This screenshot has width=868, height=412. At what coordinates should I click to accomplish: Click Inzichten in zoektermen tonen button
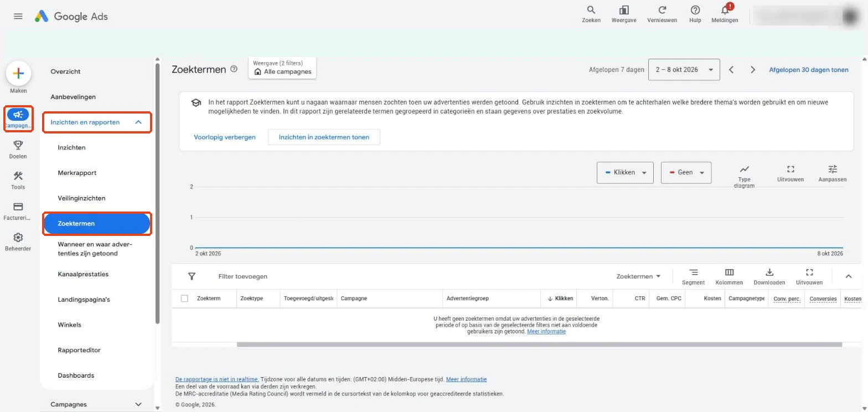click(x=324, y=137)
